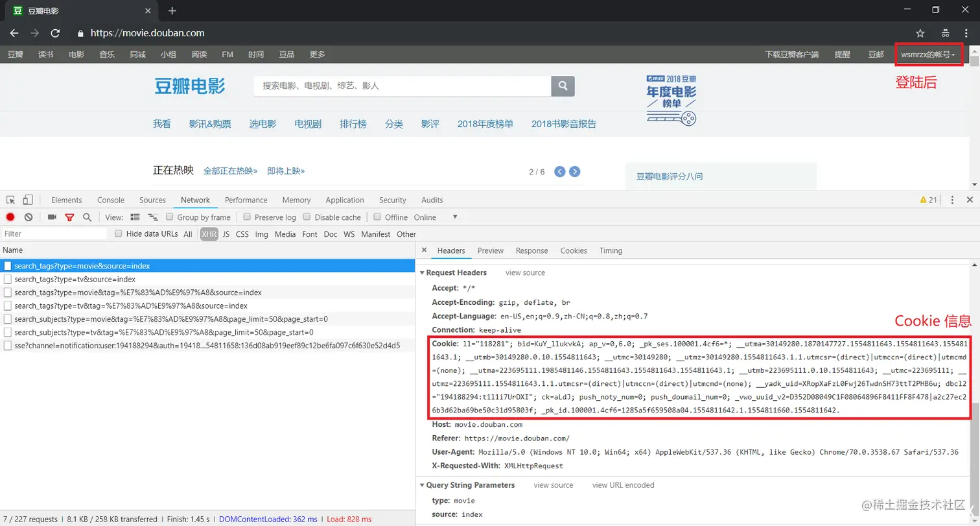
Task: Click the network Filter input box
Action: [54, 233]
